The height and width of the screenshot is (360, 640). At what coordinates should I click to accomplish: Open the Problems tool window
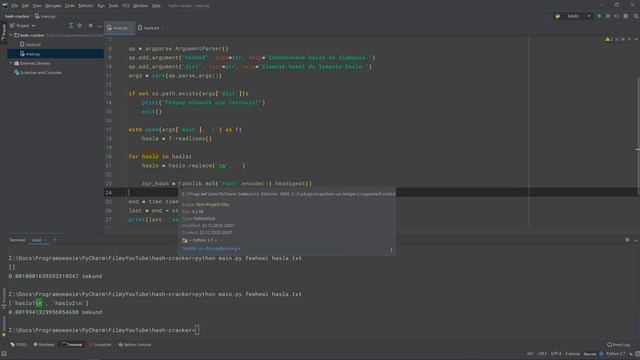pos(44,344)
